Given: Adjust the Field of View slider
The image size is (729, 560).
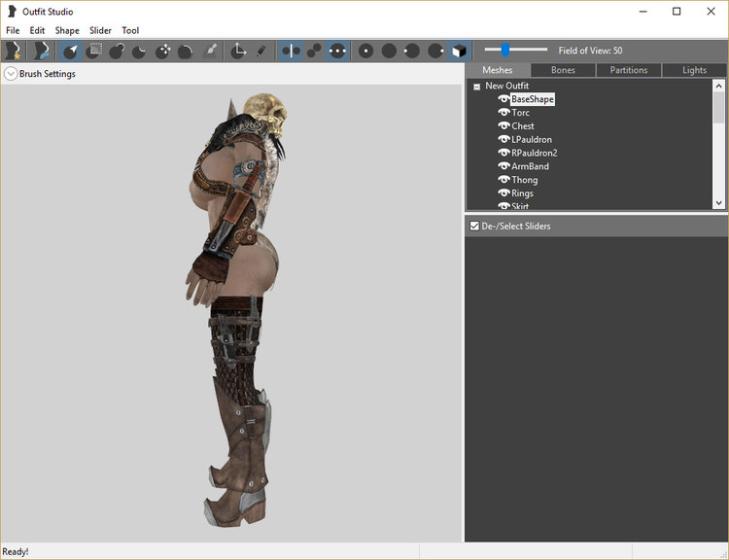Looking at the screenshot, I should [504, 51].
